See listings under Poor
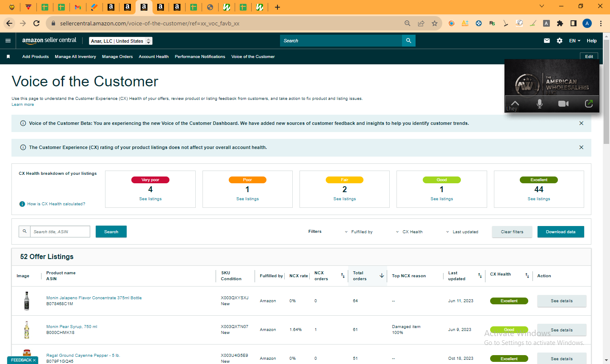 click(x=247, y=199)
